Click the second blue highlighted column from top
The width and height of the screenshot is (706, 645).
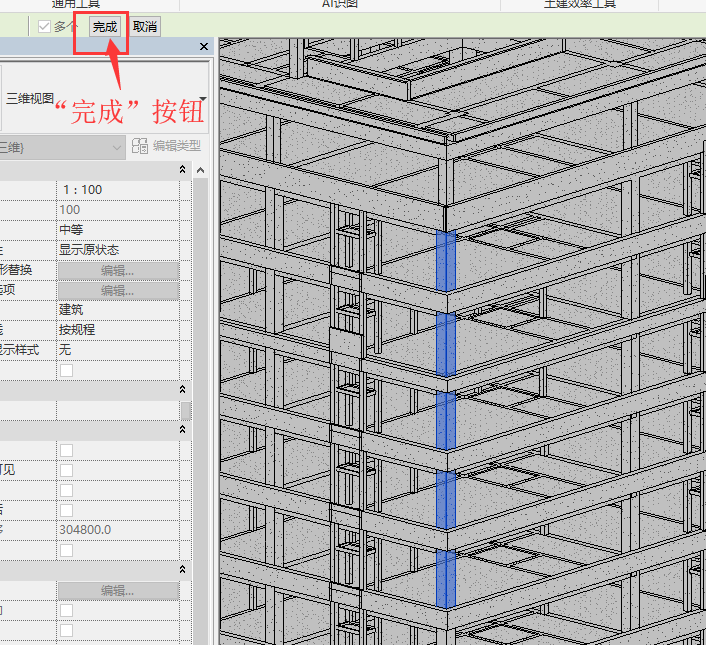point(446,344)
